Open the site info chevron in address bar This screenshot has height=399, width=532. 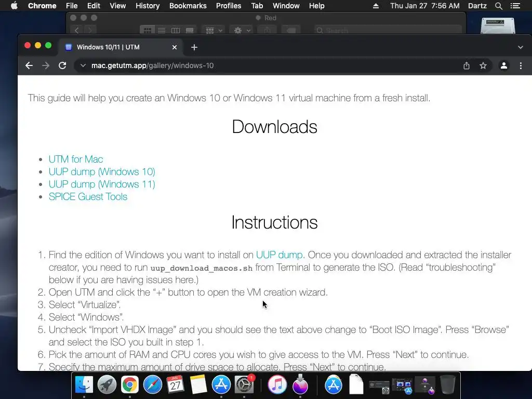(83, 65)
